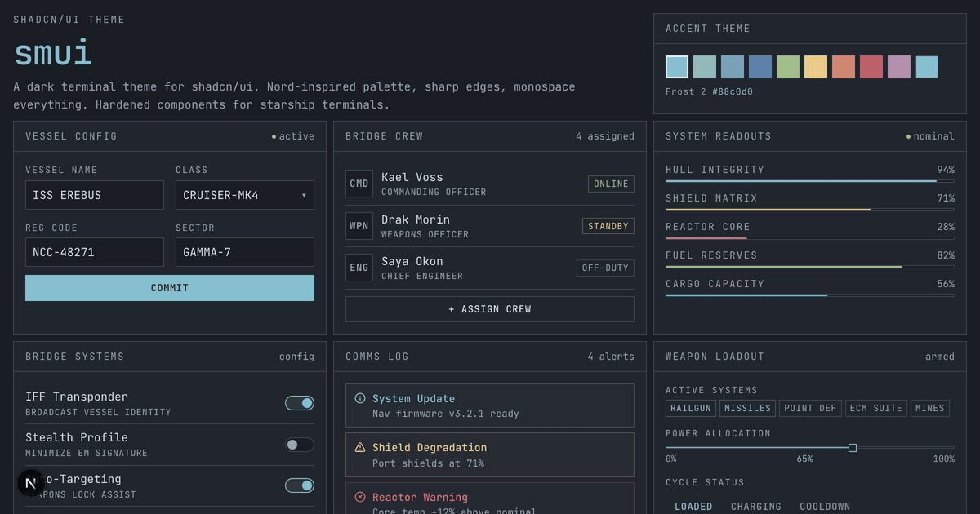Select the WPN badge for Drak Morin
The image size is (980, 514).
[359, 225]
